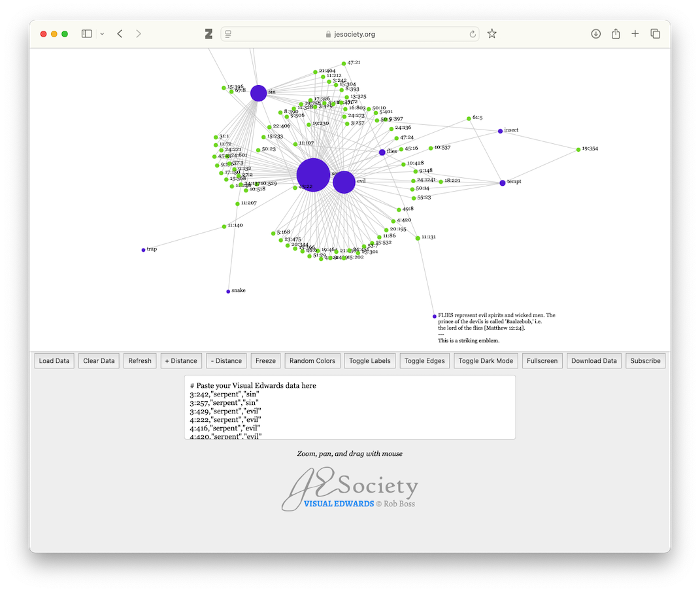Apply Random Colors to nodes
This screenshot has height=592, width=700.
[312, 361]
